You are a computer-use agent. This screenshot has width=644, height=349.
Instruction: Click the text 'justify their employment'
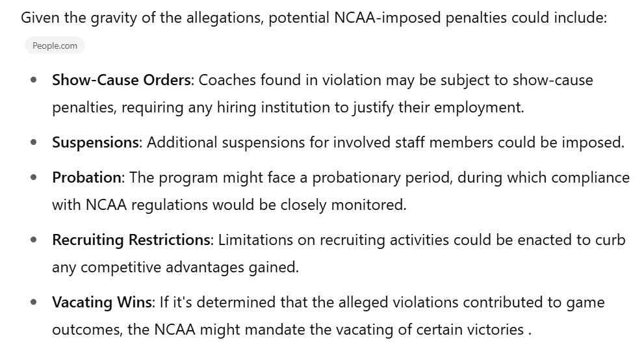pos(437,108)
